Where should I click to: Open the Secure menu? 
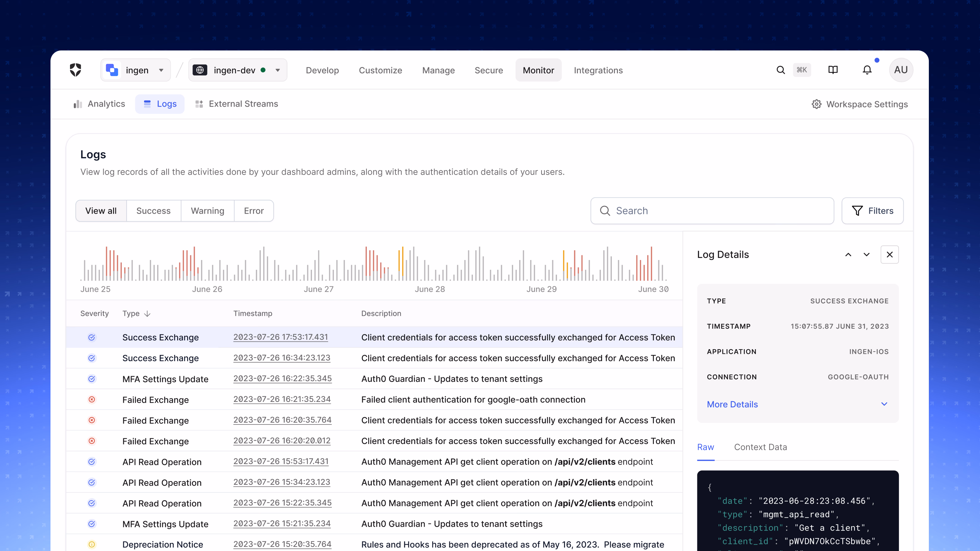[x=488, y=70]
